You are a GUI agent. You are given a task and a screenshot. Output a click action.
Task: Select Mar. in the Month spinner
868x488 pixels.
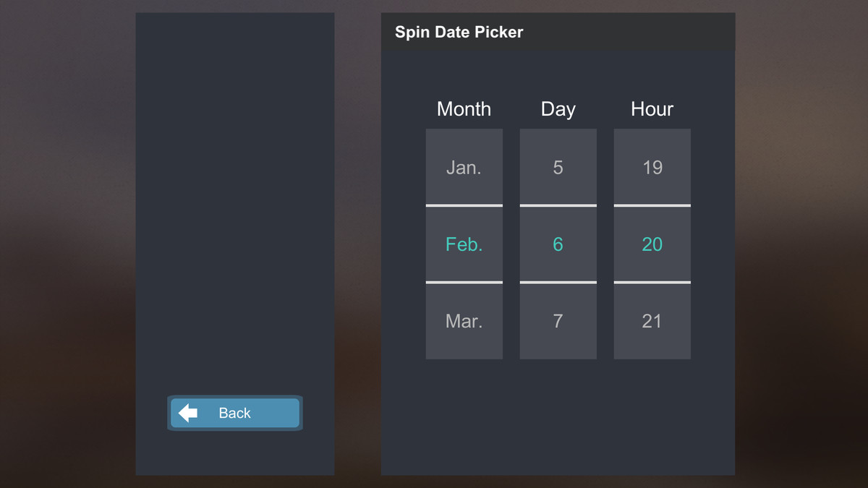[464, 321]
